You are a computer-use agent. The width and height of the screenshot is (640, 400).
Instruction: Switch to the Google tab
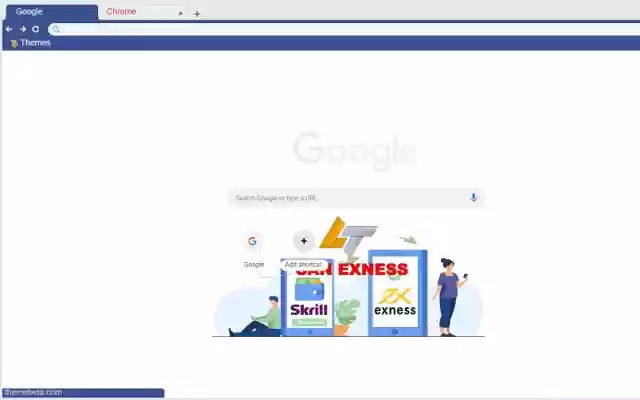52,12
